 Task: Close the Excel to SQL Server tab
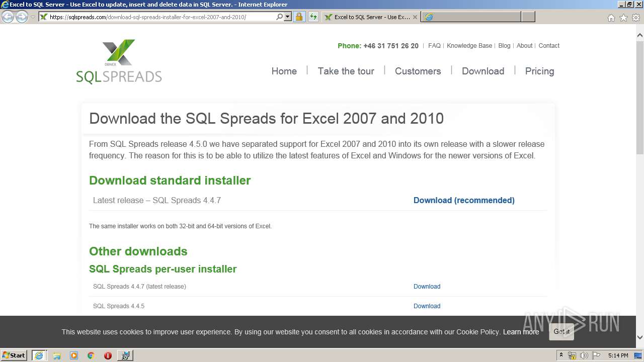click(x=415, y=17)
